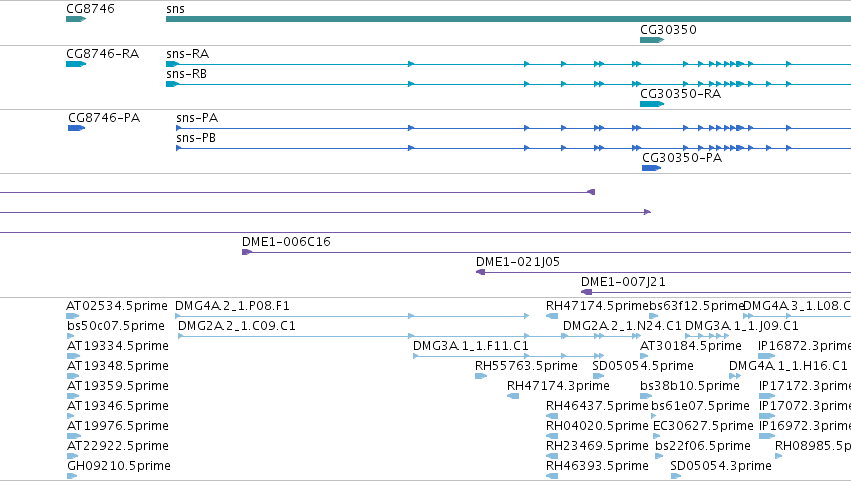Select RH23469.5prime EST label
Image resolution: width=851 pixels, height=481 pixels.
point(597,446)
